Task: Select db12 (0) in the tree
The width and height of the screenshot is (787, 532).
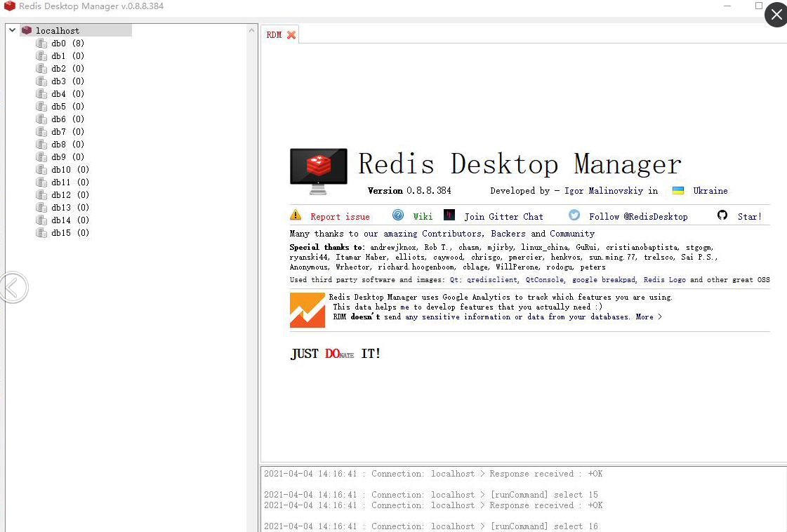Action: pyautogui.click(x=70, y=194)
